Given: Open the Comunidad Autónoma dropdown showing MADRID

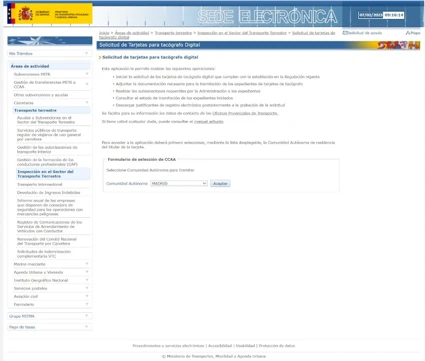Looking at the screenshot, I should (x=179, y=183).
